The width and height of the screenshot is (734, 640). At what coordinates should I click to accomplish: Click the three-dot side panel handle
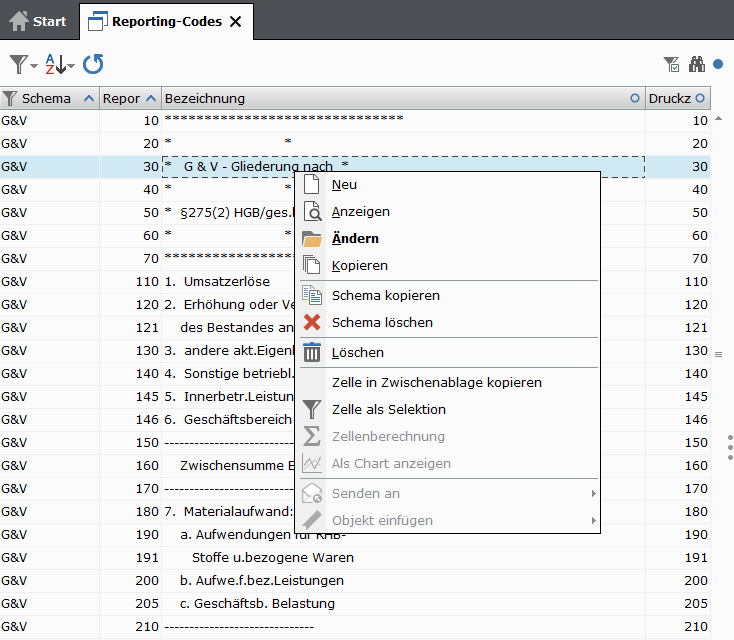pyautogui.click(x=730, y=448)
